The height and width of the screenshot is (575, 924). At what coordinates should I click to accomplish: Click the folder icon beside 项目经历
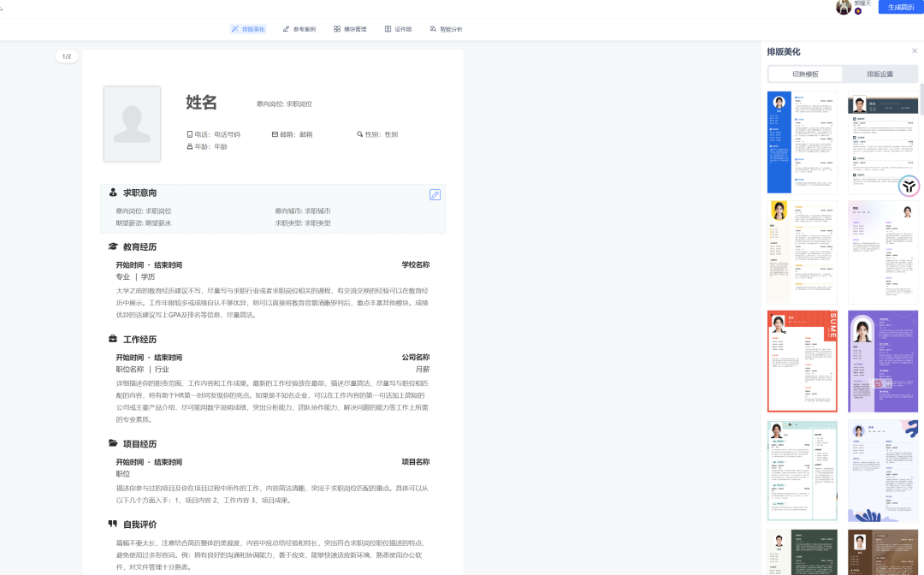[113, 443]
